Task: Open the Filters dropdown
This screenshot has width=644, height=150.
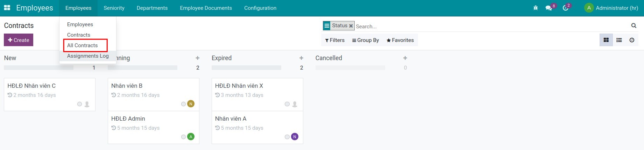Action: (335, 40)
